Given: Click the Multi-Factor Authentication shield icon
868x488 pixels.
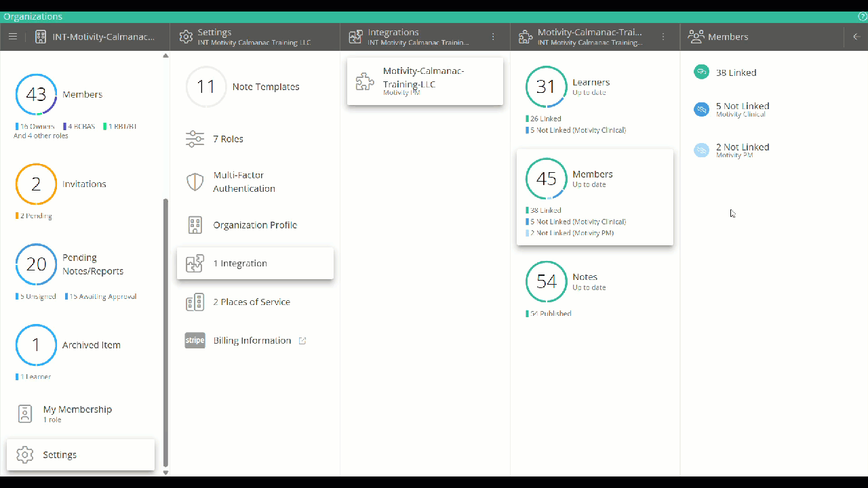Looking at the screenshot, I should 195,182.
